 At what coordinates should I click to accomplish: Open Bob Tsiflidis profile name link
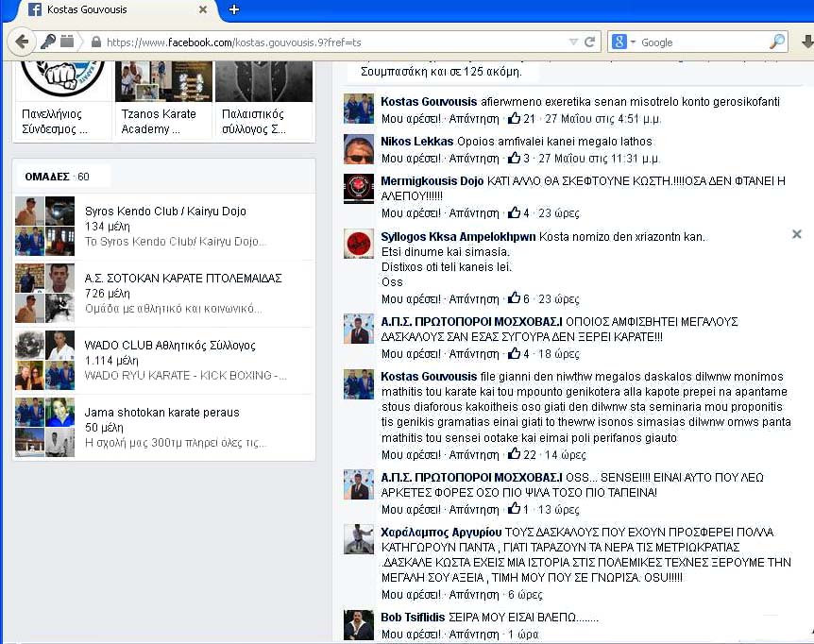coord(413,618)
